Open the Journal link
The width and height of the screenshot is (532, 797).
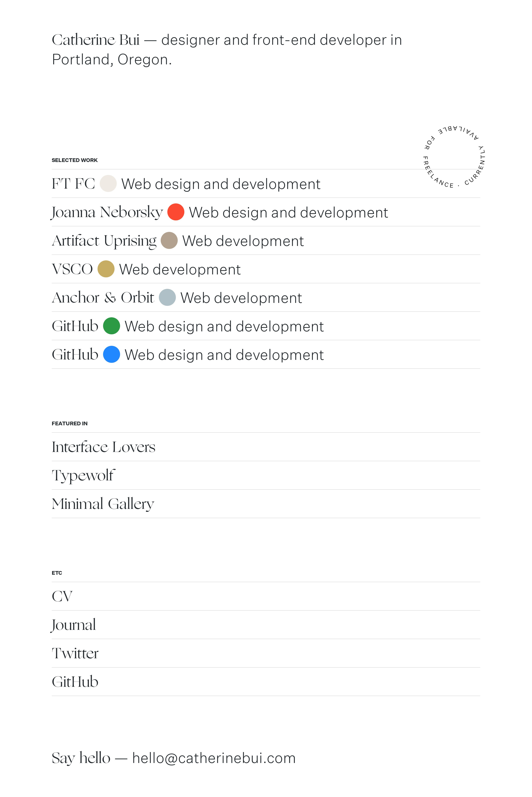pyautogui.click(x=74, y=625)
